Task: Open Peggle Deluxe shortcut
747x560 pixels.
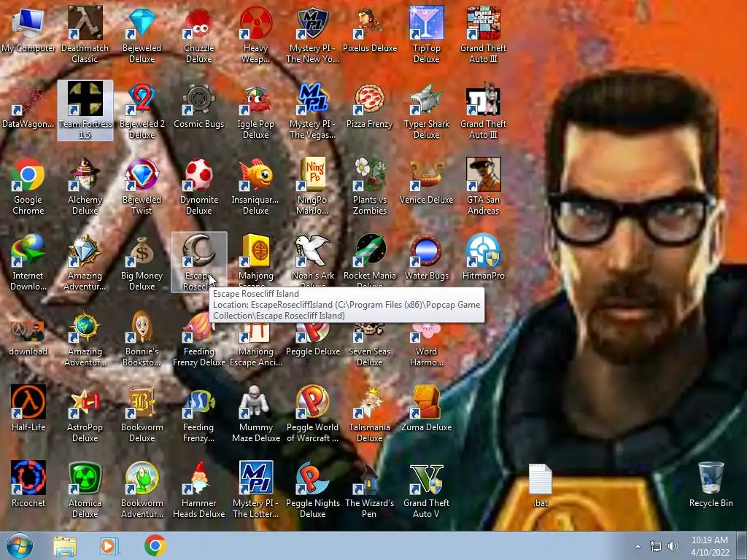Action: (x=312, y=339)
